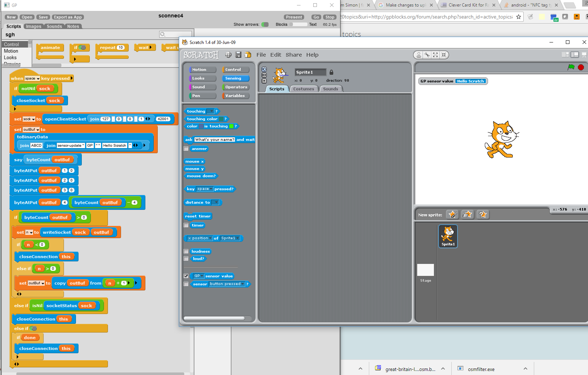
Task: Toggle the loudness reporter checkbox
Action: click(186, 251)
